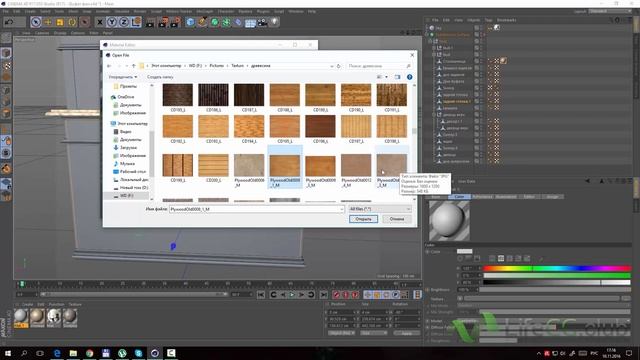
Task: Open the All Files type dropdown
Action: [x=380, y=209]
